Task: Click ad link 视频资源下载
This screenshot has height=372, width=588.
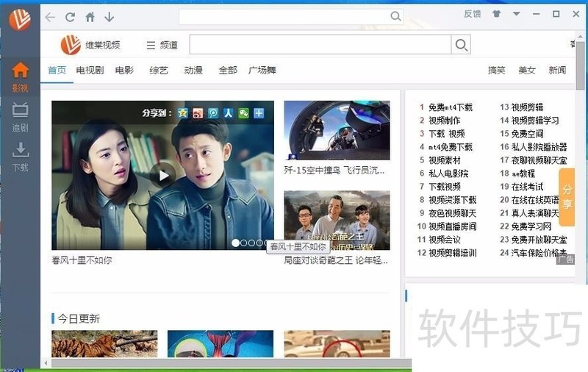Action: 453,200
